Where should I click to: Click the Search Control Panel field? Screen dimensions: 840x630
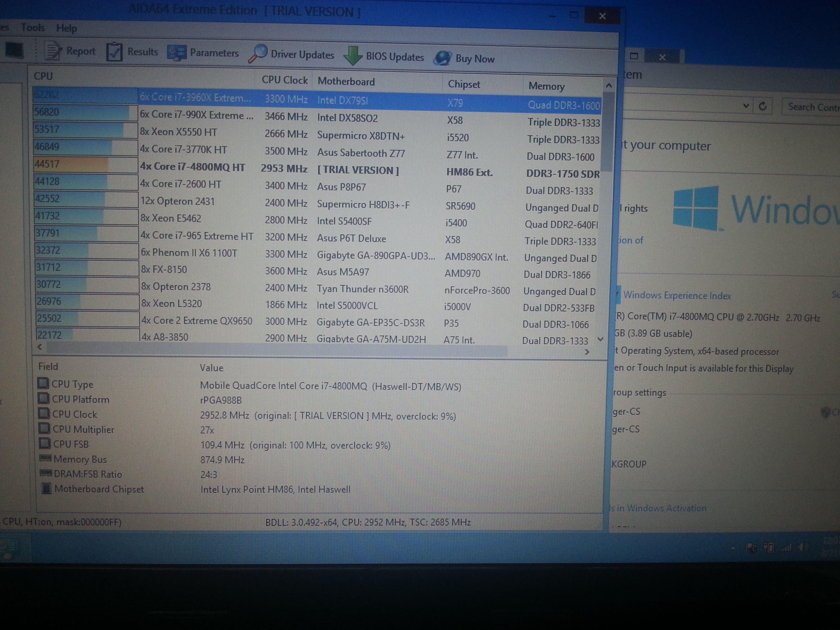pyautogui.click(x=811, y=107)
